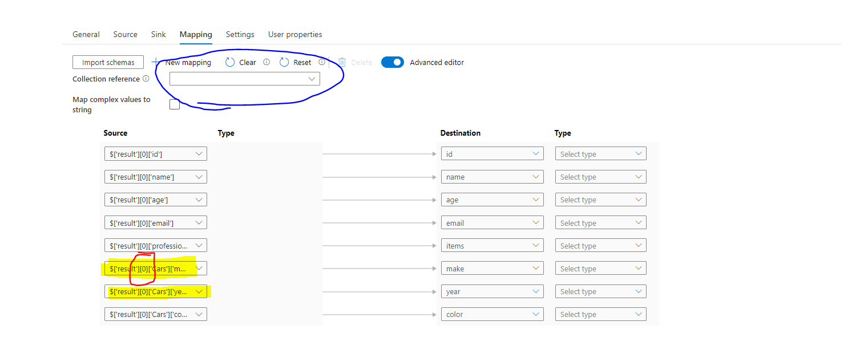The width and height of the screenshot is (868, 362).
Task: Click the Import schemas button
Action: point(108,62)
